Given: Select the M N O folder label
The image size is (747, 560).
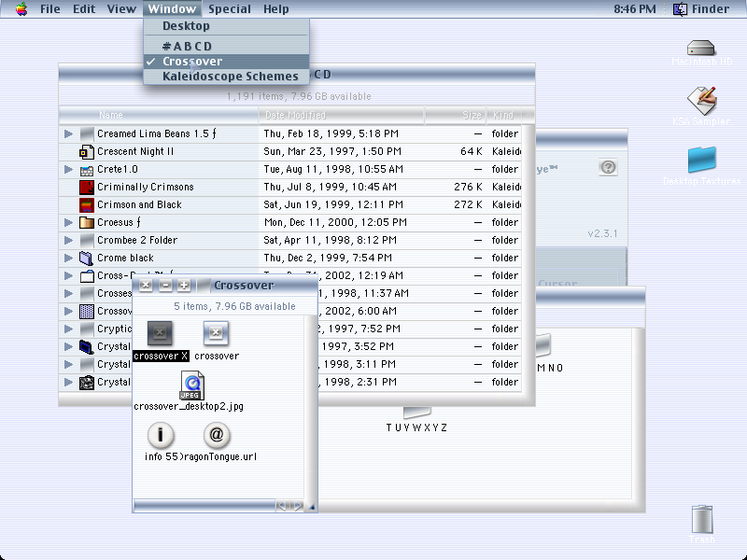Looking at the screenshot, I should pos(550,368).
